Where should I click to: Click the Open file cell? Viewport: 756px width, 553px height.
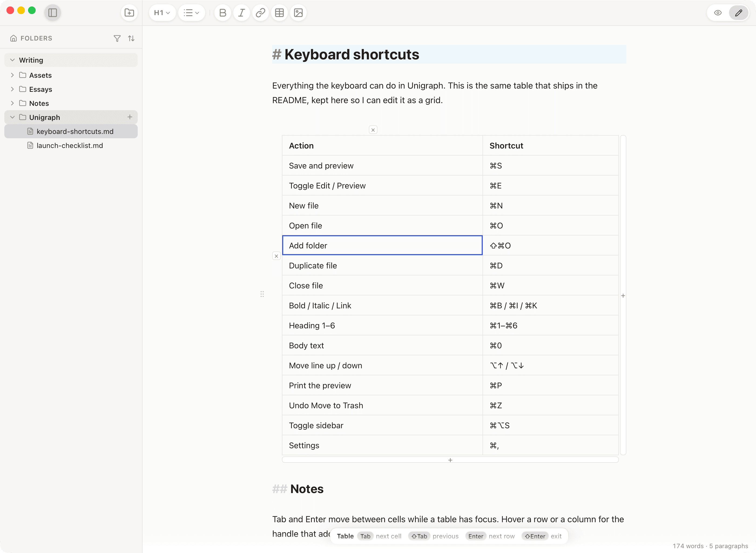[383, 226]
